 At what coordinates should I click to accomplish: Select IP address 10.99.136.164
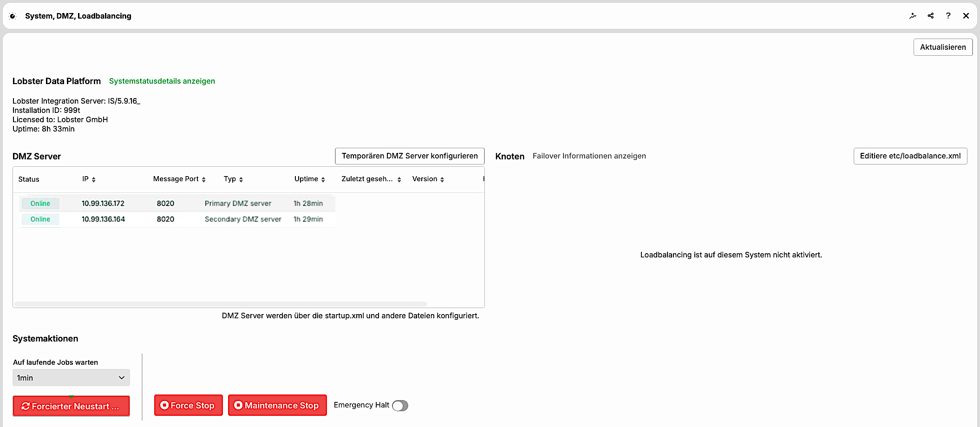tap(103, 219)
